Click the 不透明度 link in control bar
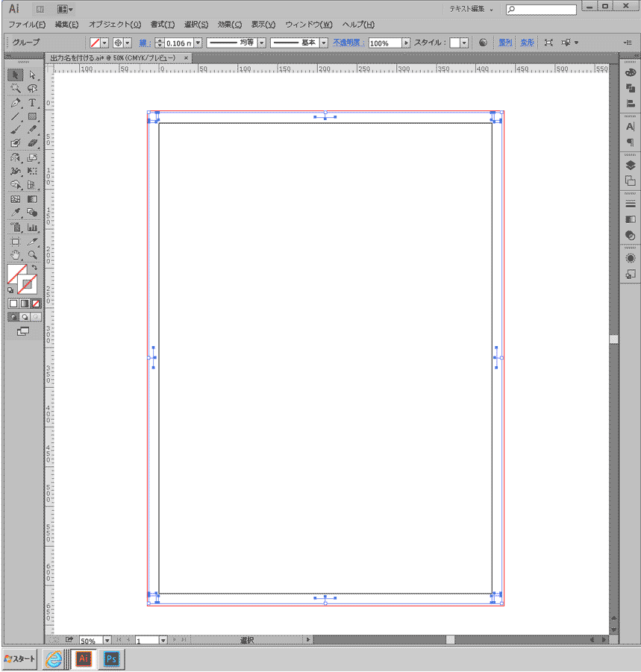 347,43
